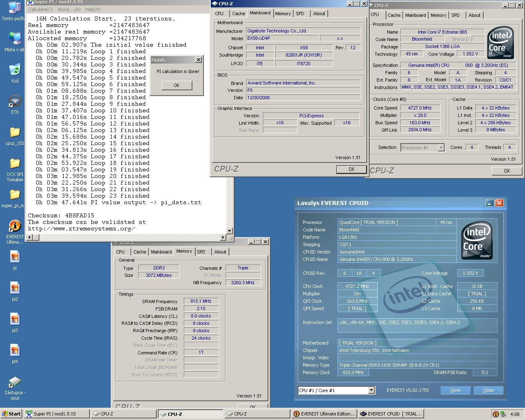Click the Super PI title bar icon
Screen dimensions: 525x420
coord(30,2)
